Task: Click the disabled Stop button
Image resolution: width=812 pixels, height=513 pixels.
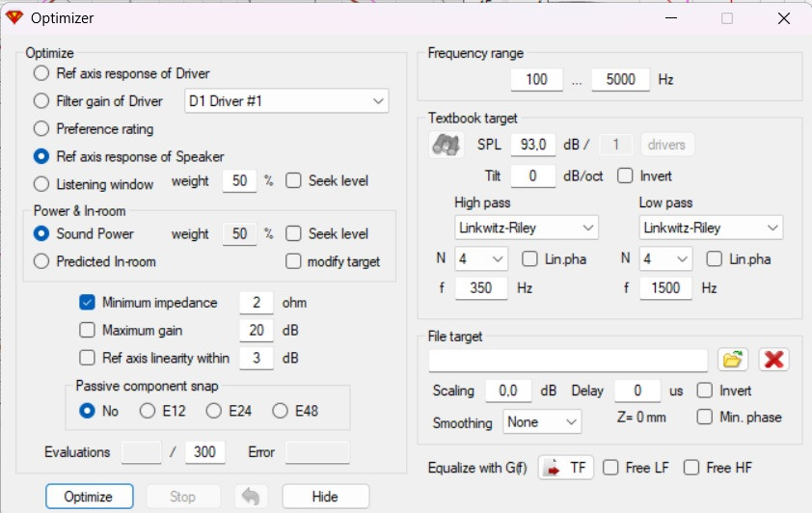Action: pos(183,497)
